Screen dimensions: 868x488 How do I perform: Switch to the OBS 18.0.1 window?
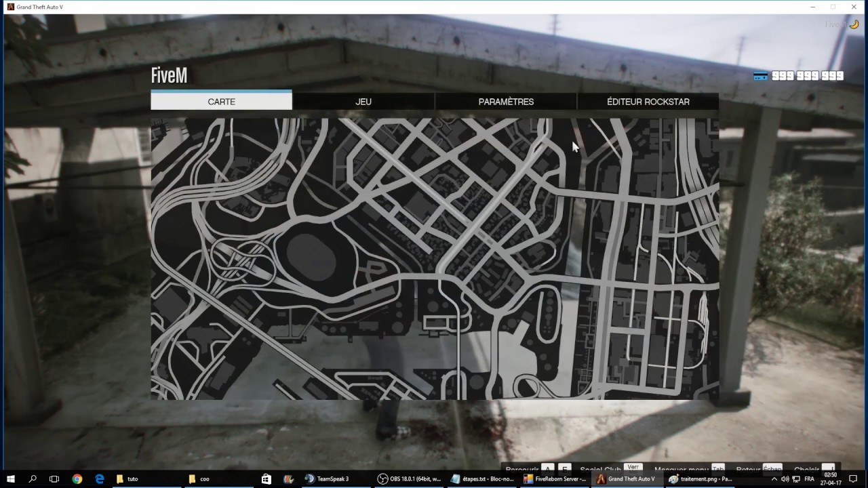coord(409,479)
